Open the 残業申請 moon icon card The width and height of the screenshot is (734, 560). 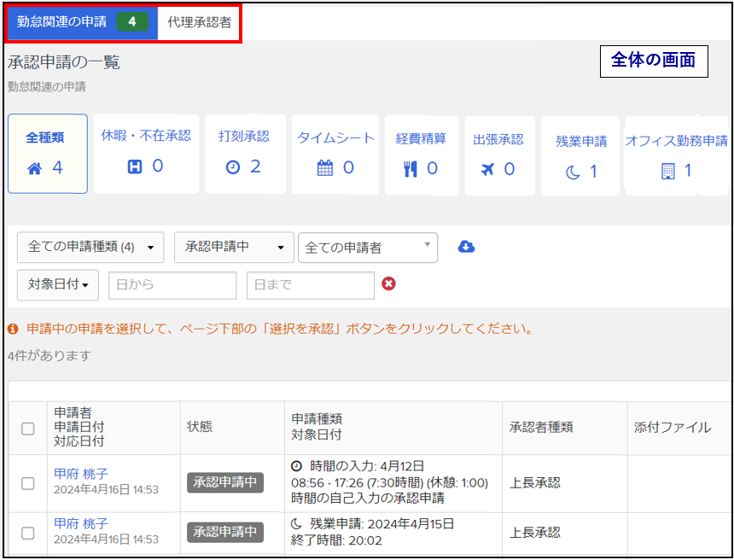tap(581, 156)
